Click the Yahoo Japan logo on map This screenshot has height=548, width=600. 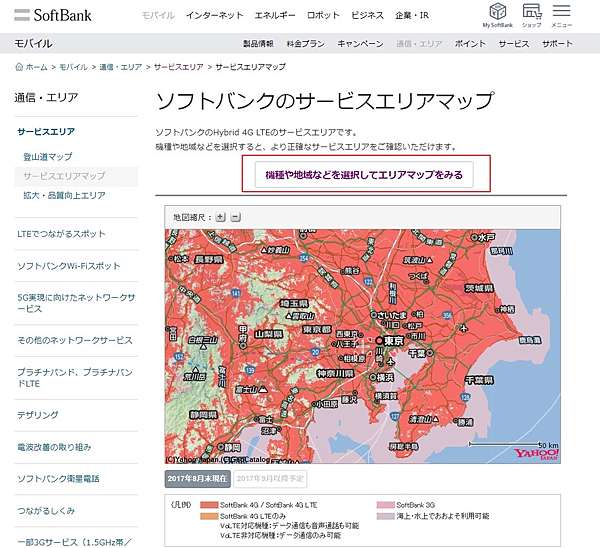coord(536,454)
